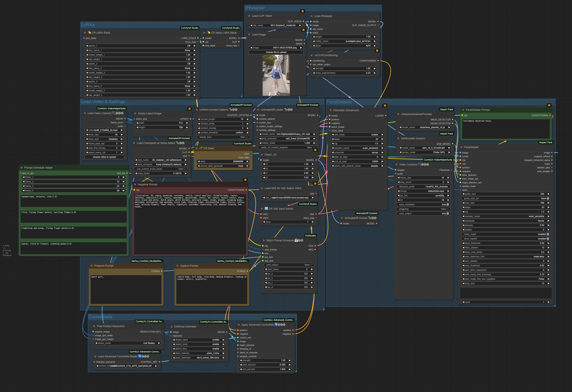572x392 pixels.
Task: Collapse the CR Seed node using its dot
Action: click(197, 148)
